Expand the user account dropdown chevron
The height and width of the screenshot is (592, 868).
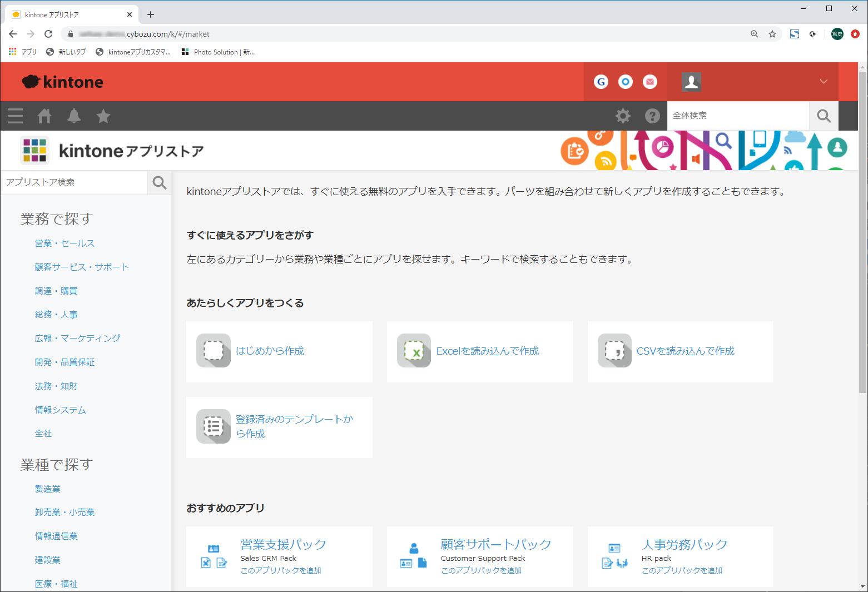[824, 82]
